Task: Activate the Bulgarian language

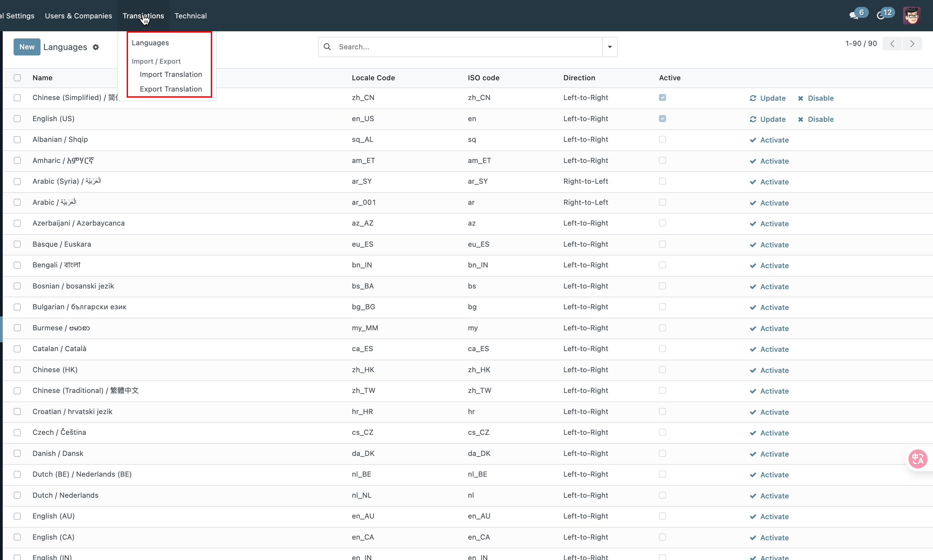Action: coord(770,308)
